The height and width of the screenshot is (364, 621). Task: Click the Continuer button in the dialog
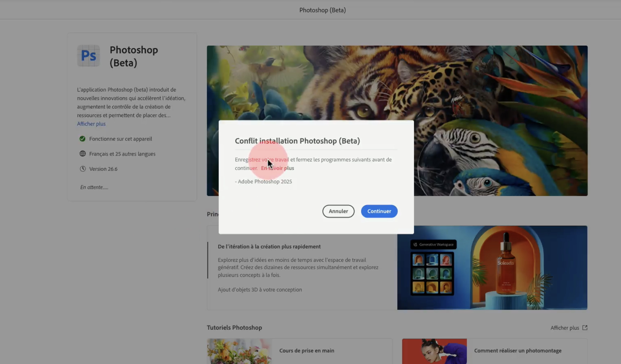click(379, 211)
